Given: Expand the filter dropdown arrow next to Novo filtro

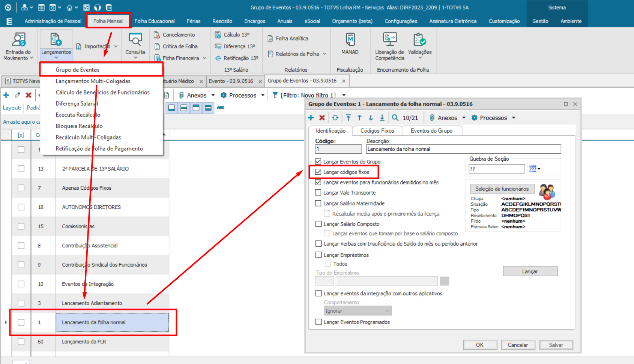Looking at the screenshot, I should click(344, 95).
